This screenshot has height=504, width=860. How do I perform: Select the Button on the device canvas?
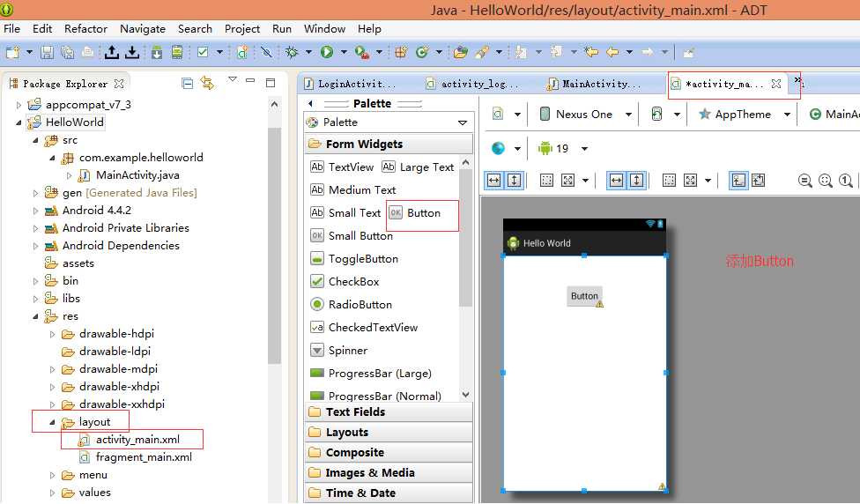pos(585,296)
